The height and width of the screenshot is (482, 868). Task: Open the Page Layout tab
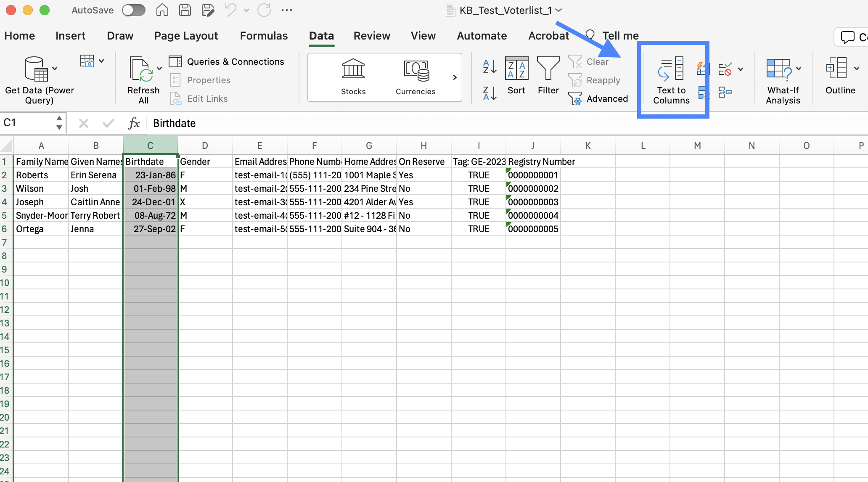pos(186,36)
